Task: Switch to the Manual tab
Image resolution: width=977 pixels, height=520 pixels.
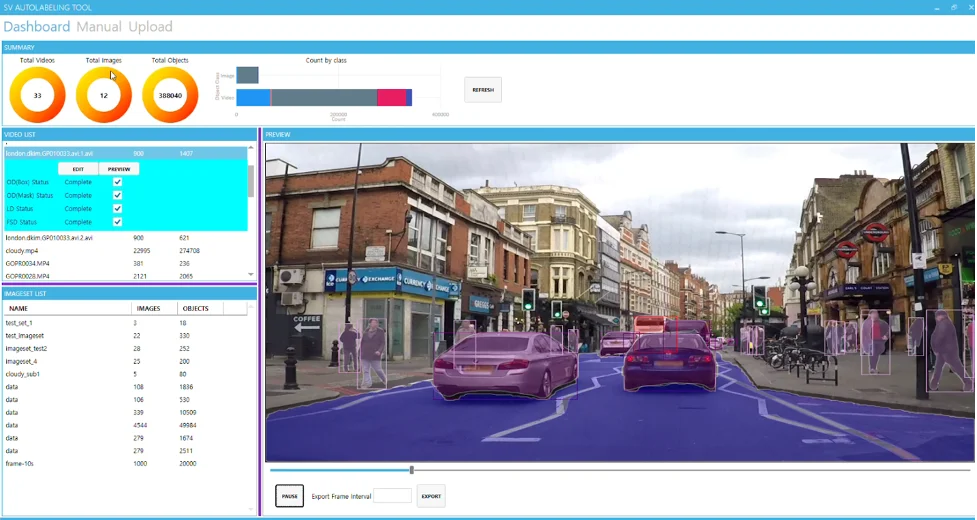Action: [x=99, y=27]
